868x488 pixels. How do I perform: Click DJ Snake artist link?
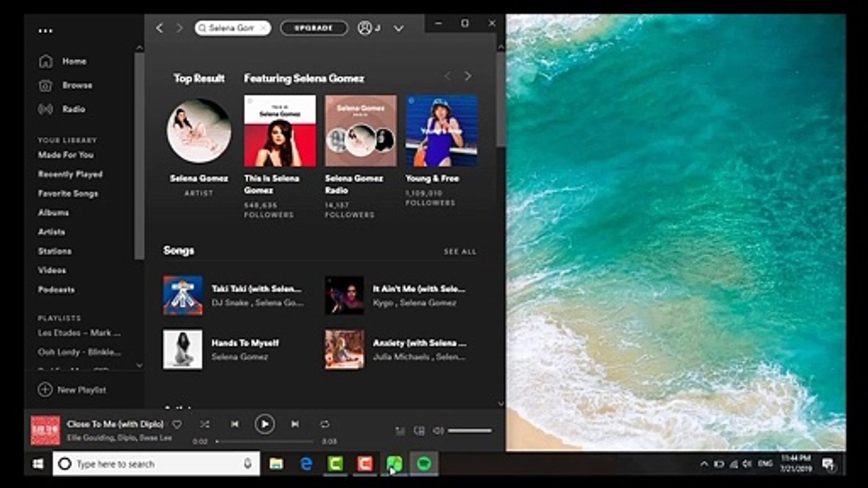[230, 303]
